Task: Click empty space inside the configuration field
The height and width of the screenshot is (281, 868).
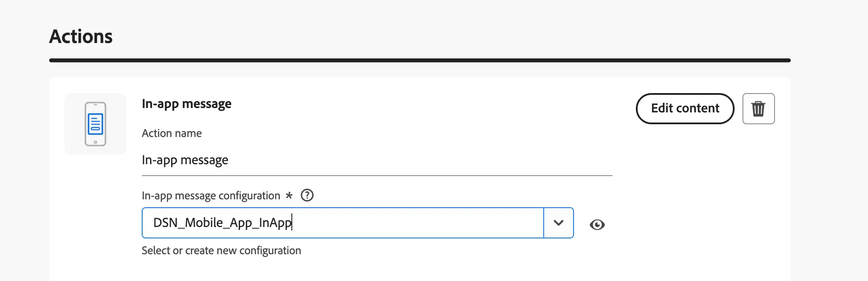Action: coord(417,223)
